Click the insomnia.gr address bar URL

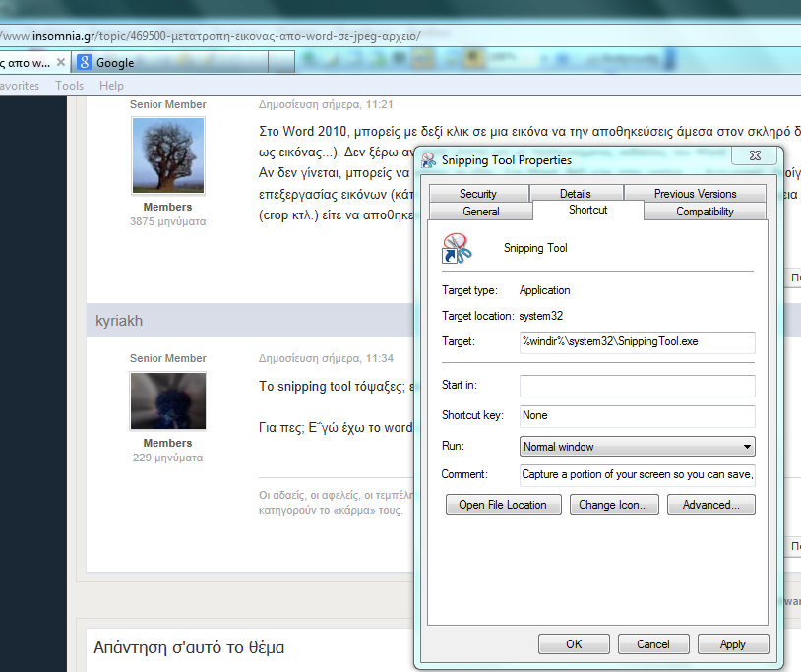click(211, 36)
